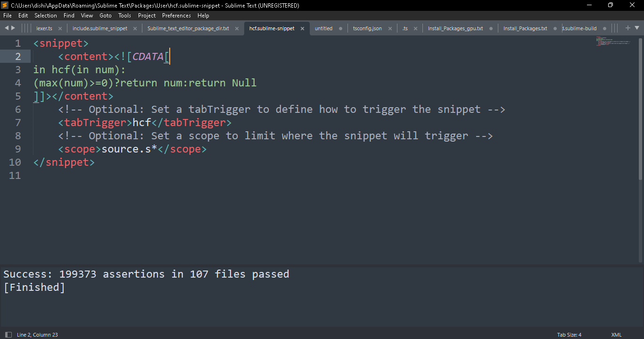Click the Sublime Text logo in title bar
The width and height of the screenshot is (644, 339).
[x=5, y=5]
